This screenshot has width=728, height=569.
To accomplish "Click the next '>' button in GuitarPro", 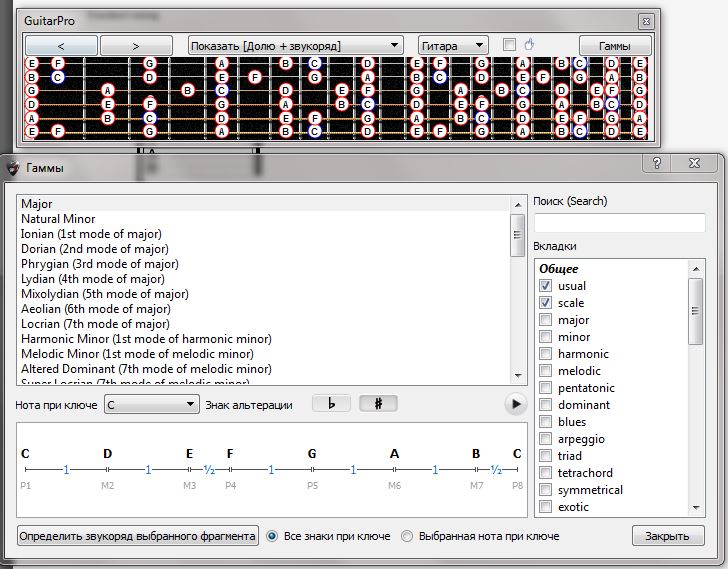I will pyautogui.click(x=136, y=45).
